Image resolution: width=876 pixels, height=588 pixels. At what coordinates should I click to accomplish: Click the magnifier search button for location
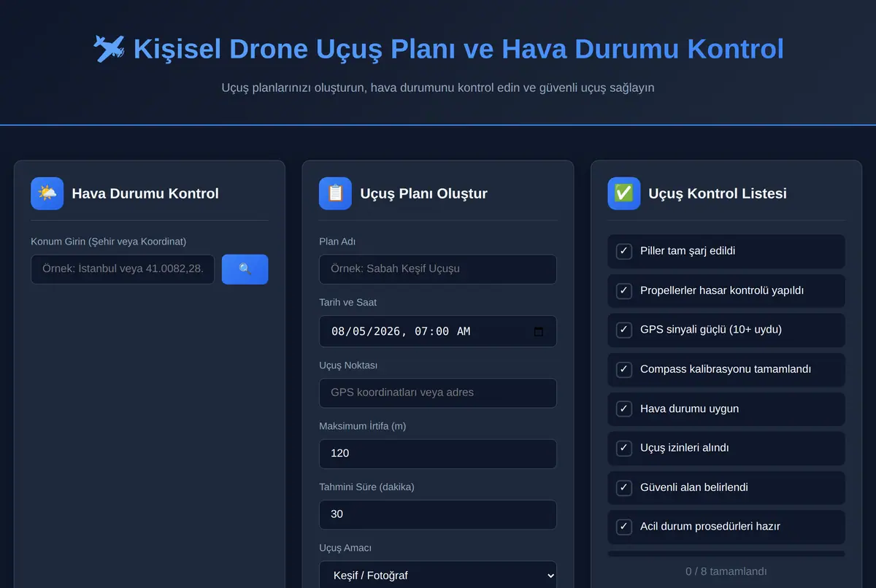(x=245, y=269)
